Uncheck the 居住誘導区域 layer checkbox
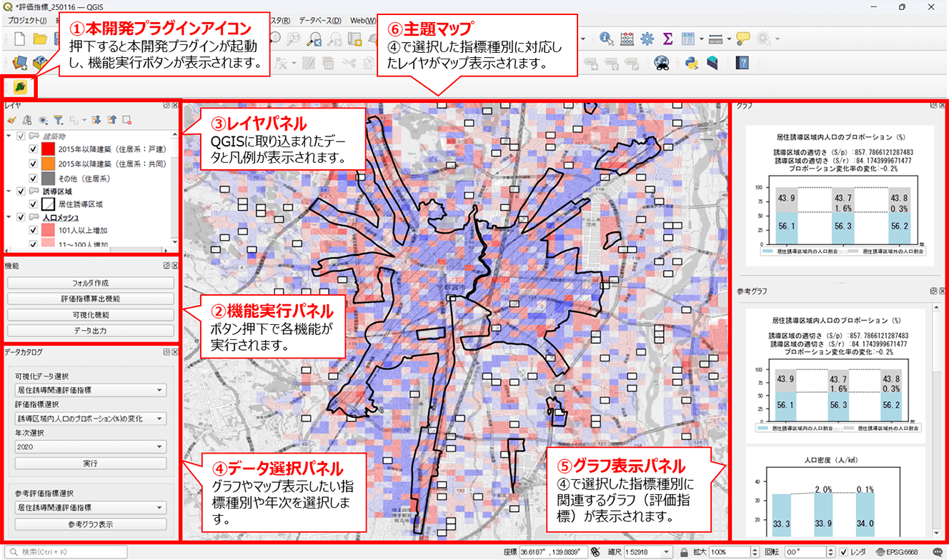 tap(33, 204)
